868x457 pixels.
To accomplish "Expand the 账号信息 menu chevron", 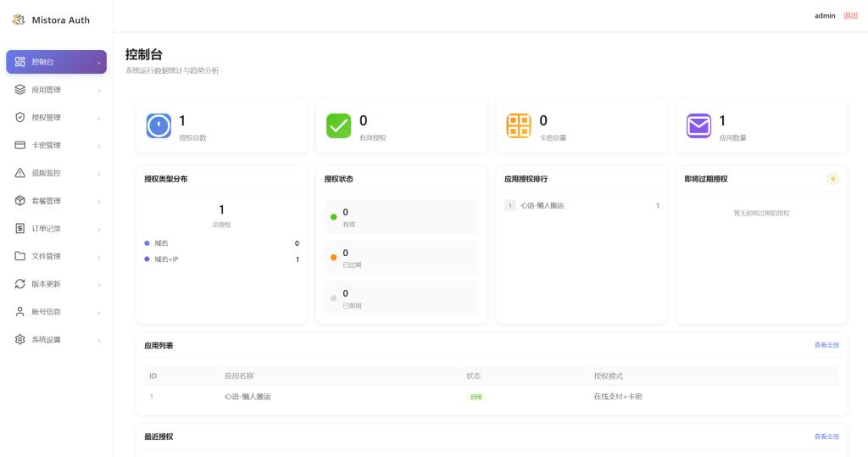I will 99,312.
